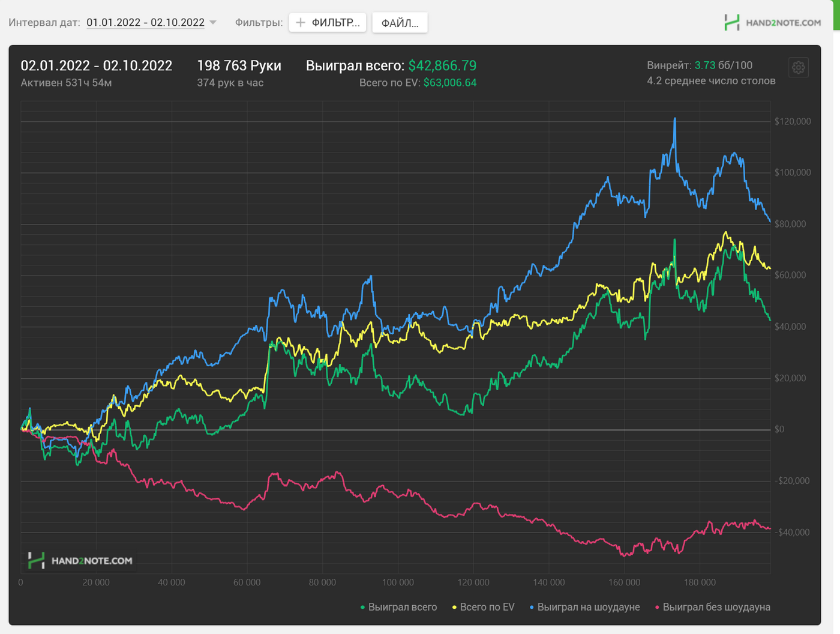Click the $100,000 y-axis label
840x634 pixels.
(x=793, y=172)
